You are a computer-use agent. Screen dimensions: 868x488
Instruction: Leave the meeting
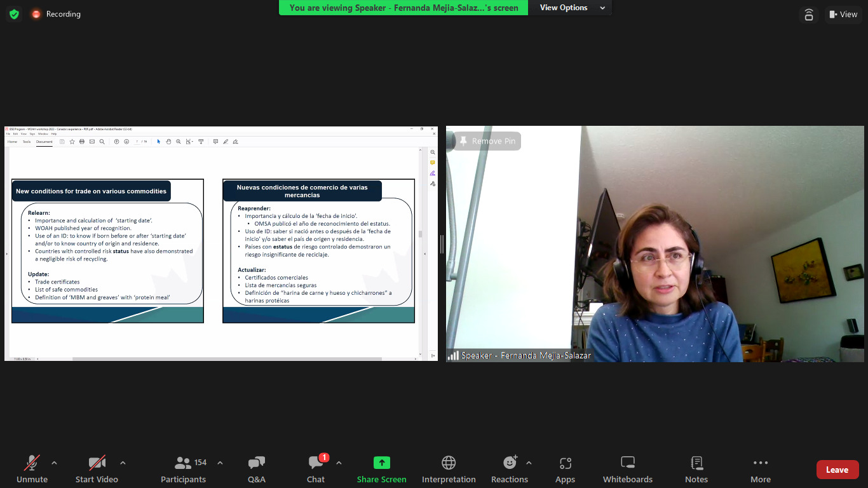point(837,470)
